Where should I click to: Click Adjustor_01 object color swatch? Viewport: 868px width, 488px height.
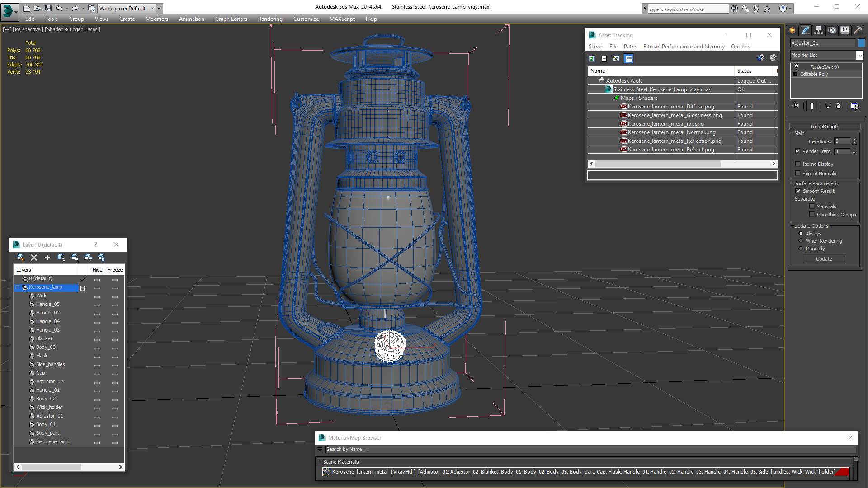click(x=861, y=43)
